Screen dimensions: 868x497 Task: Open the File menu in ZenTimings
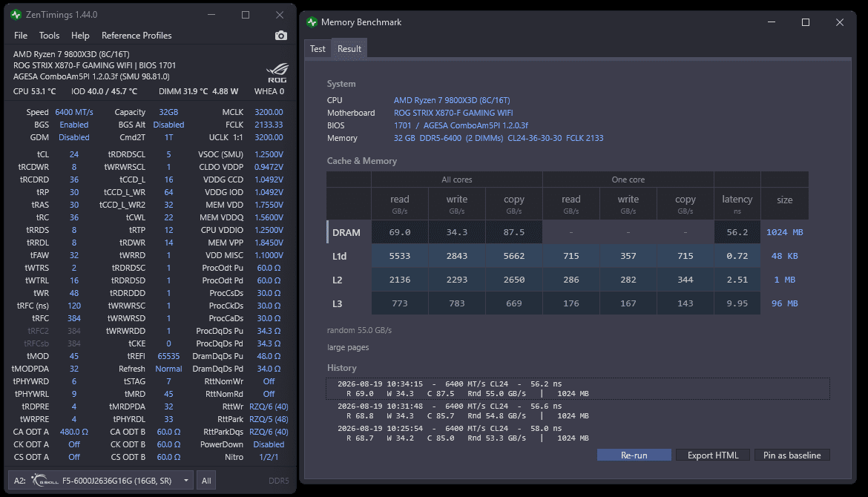coord(21,36)
